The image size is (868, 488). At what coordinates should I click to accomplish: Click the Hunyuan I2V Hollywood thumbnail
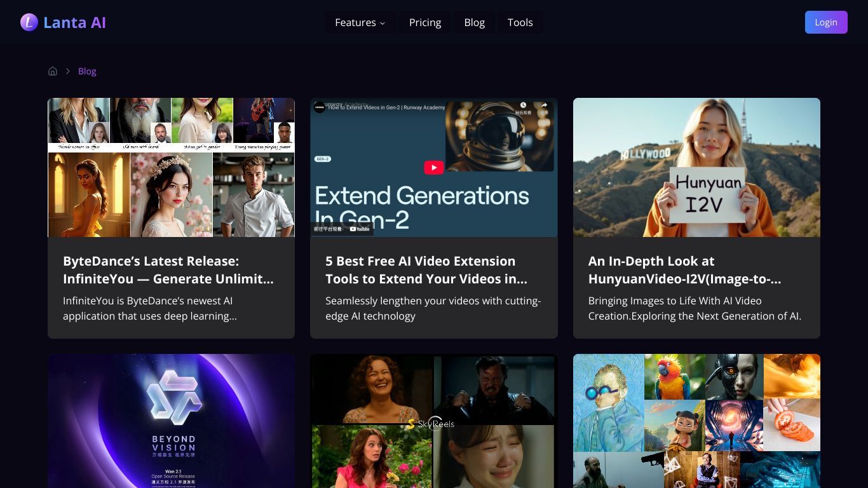[x=696, y=167]
